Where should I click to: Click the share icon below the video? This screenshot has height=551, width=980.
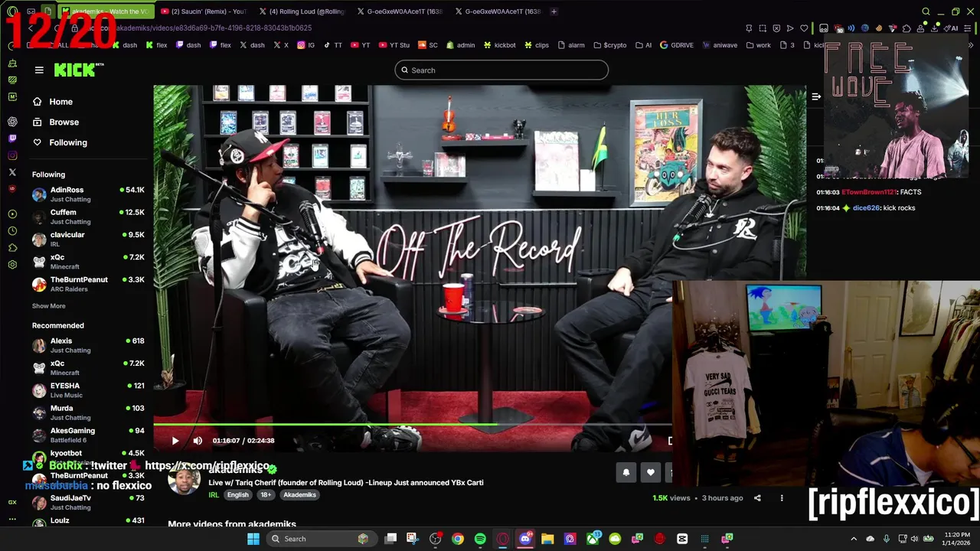click(x=757, y=497)
